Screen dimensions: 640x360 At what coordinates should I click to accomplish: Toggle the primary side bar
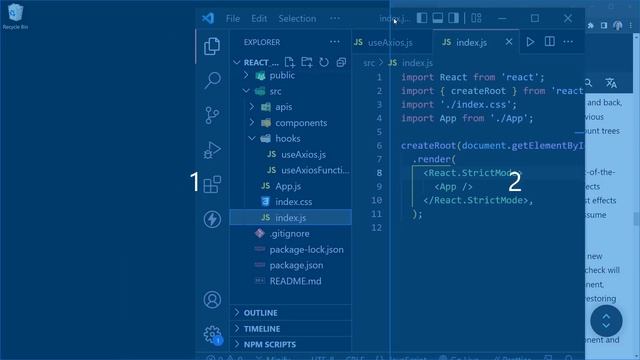[x=422, y=18]
